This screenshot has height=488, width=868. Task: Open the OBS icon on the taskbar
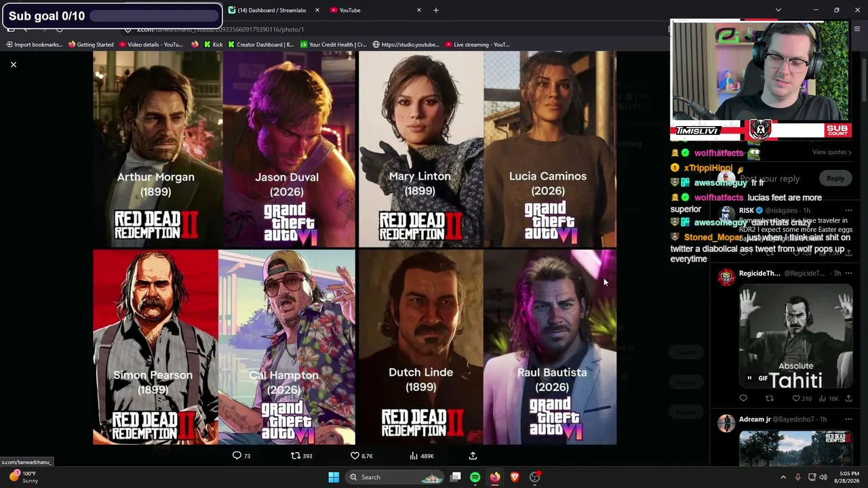[535, 477]
